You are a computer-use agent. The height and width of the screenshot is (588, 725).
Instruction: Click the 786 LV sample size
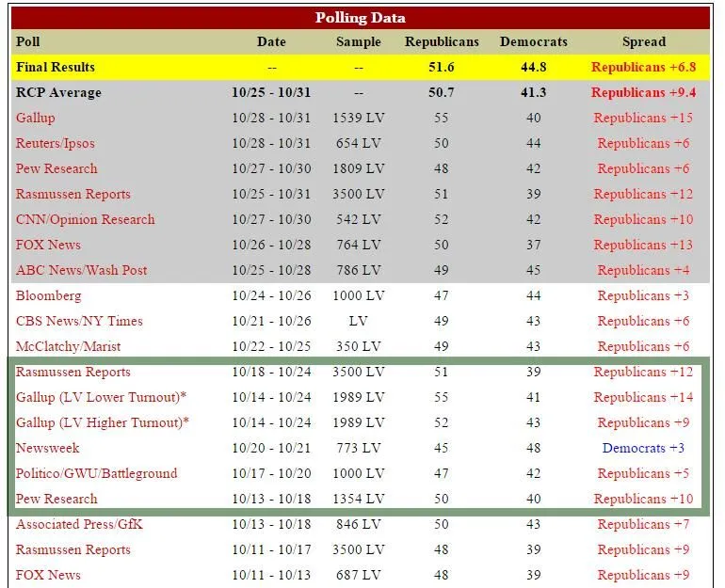(x=359, y=270)
